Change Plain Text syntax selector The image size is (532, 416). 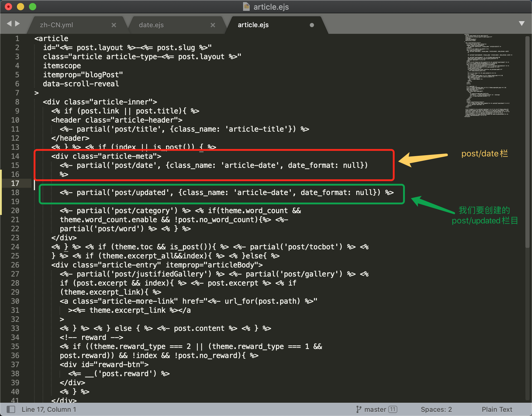point(497,409)
